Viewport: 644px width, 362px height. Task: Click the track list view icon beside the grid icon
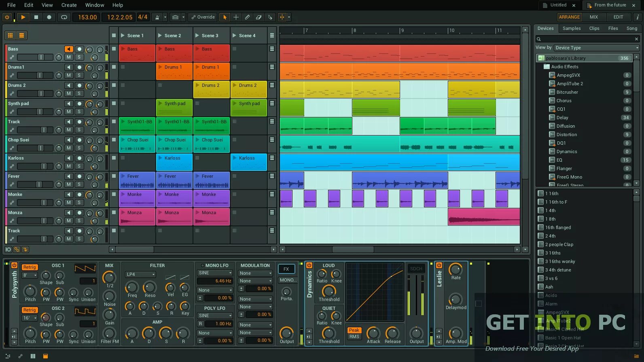[x=22, y=35]
